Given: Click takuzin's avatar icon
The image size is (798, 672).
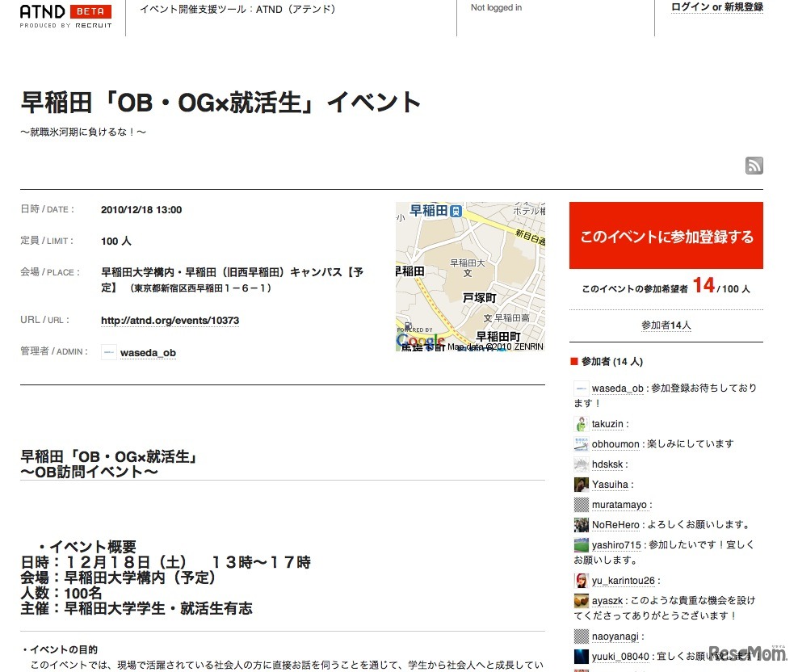Looking at the screenshot, I should [581, 423].
